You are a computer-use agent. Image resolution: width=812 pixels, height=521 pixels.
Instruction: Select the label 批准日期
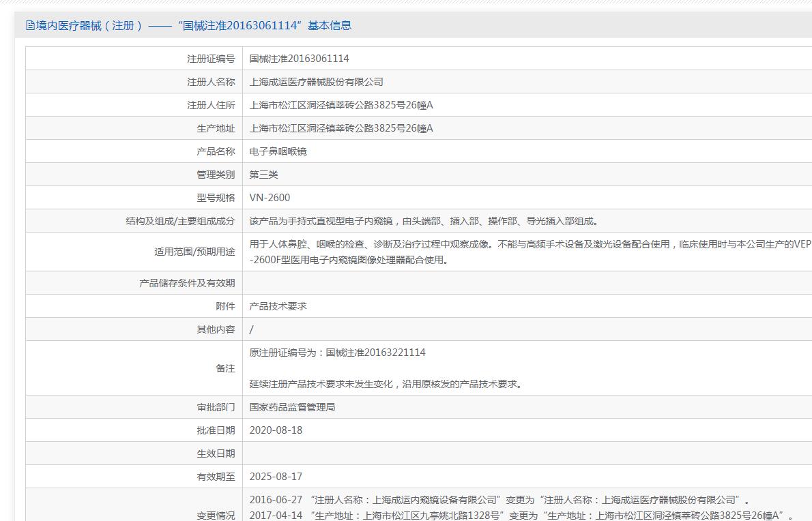pos(216,430)
